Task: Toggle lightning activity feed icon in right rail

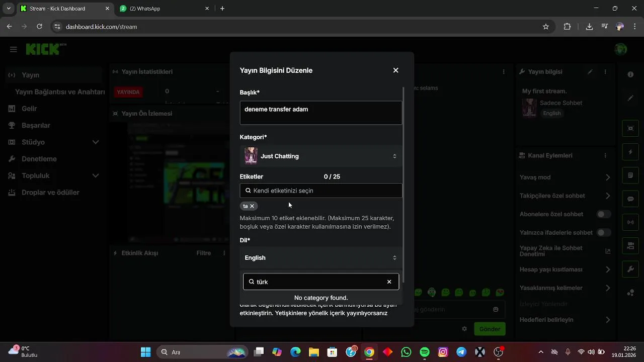Action: 630,152
